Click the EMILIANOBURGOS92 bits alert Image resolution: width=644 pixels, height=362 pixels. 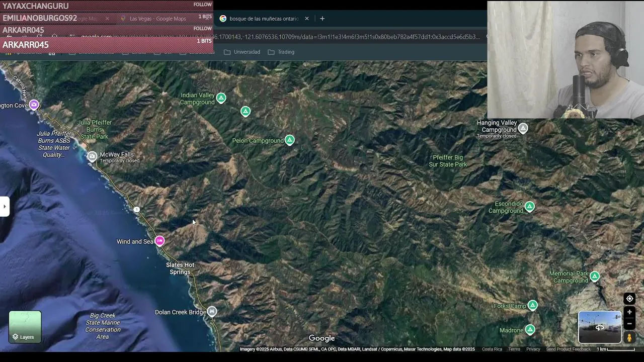[107, 18]
